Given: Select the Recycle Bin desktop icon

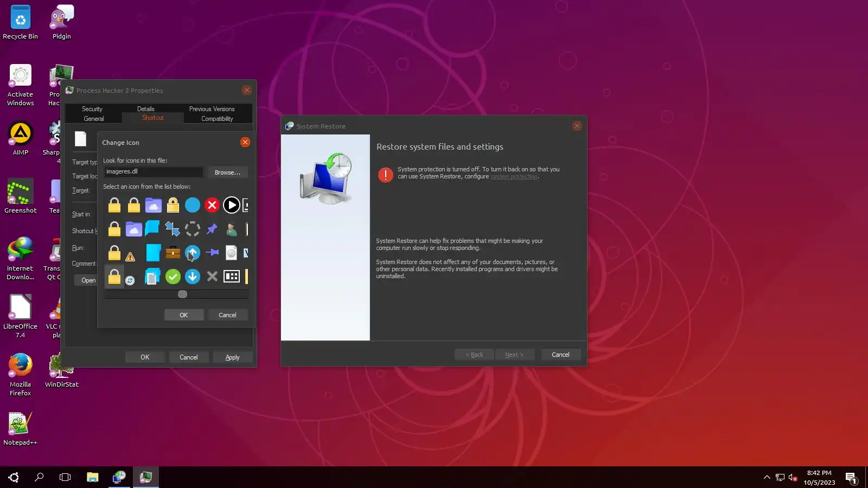Looking at the screenshot, I should click(20, 23).
